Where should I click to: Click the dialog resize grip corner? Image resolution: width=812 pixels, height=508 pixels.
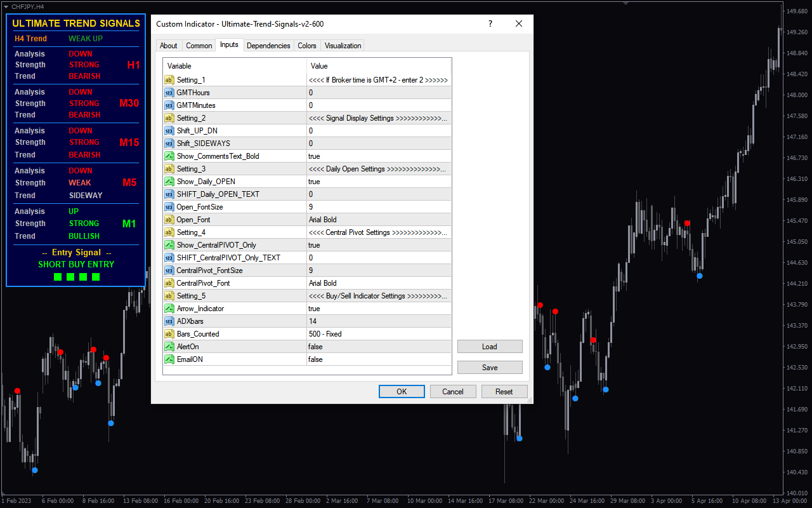tap(530, 400)
